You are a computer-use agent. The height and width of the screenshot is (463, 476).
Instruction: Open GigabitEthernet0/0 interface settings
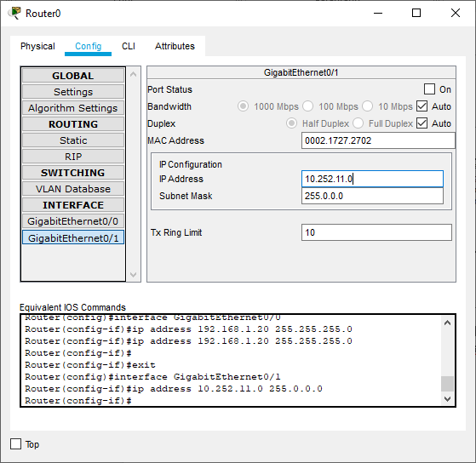pos(73,221)
